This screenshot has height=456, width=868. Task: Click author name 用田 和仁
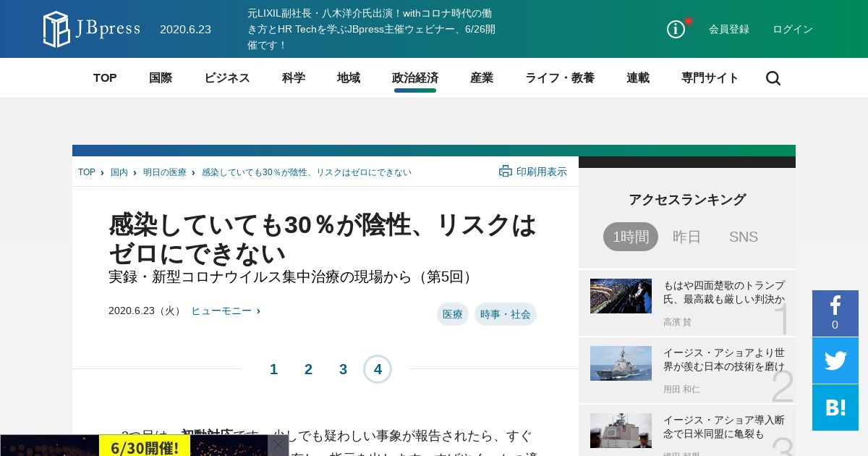click(681, 389)
